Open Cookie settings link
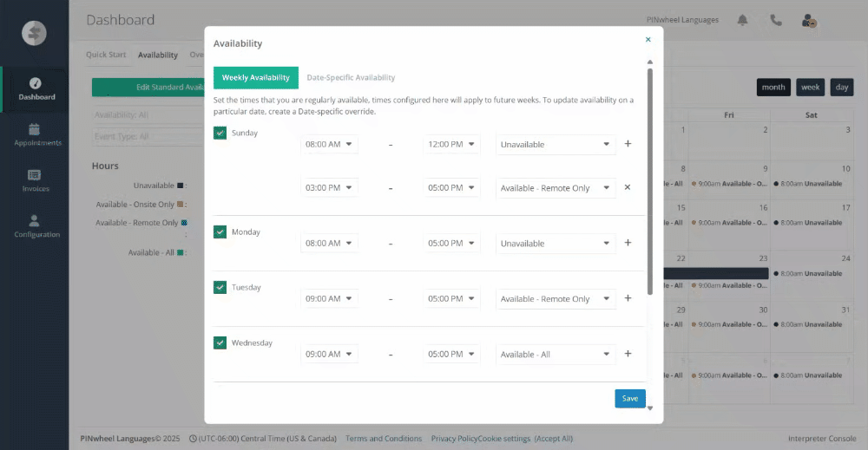Viewport: 868px width, 450px height. (504, 439)
